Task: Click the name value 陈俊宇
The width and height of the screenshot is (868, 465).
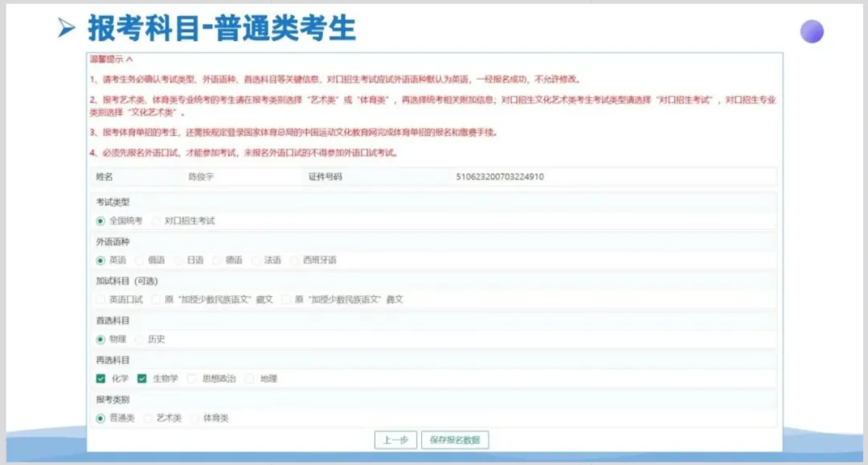Action: click(x=201, y=177)
